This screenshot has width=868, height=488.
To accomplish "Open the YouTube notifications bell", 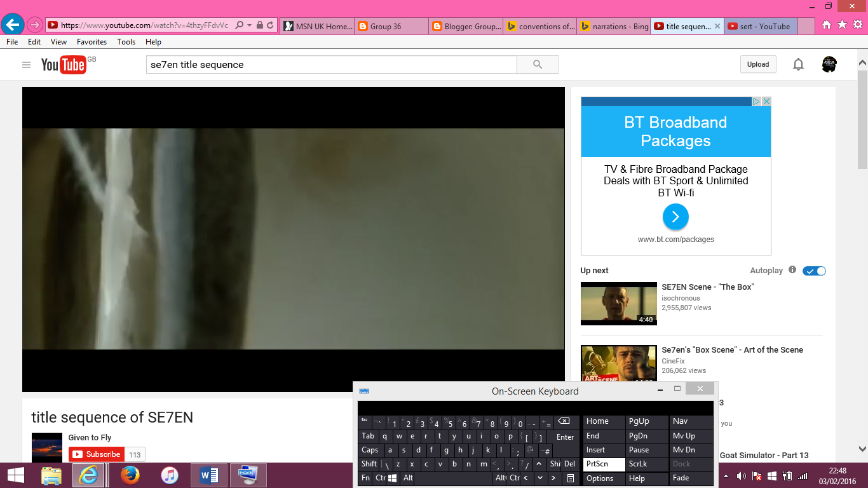I will pyautogui.click(x=798, y=64).
